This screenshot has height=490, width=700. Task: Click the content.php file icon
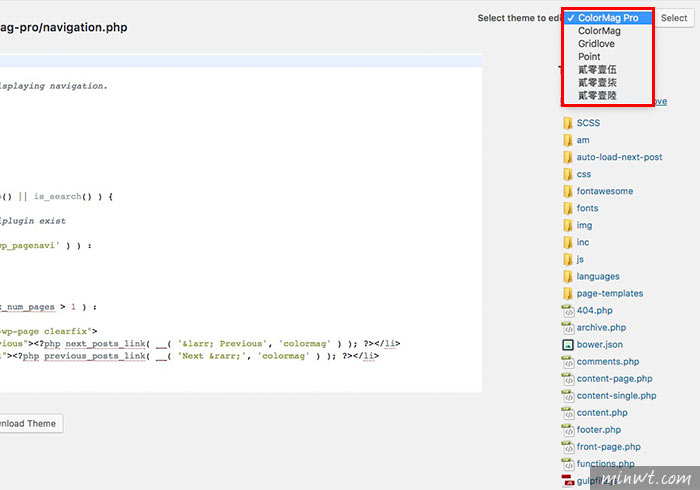pos(568,413)
